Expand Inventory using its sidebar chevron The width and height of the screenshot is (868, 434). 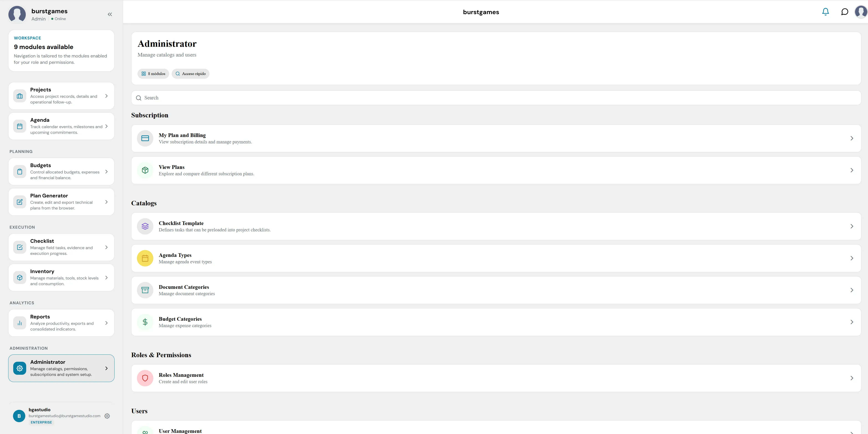(106, 278)
